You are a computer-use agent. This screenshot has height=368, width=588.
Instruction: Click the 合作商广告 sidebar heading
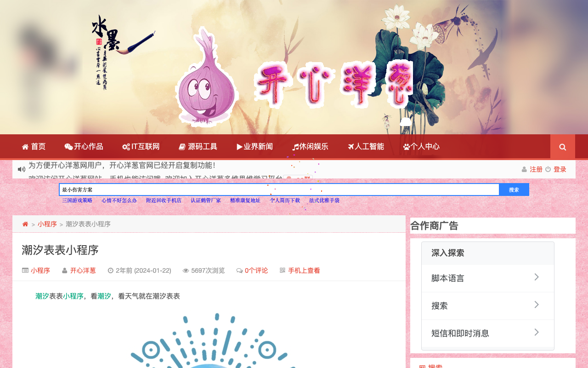(434, 226)
